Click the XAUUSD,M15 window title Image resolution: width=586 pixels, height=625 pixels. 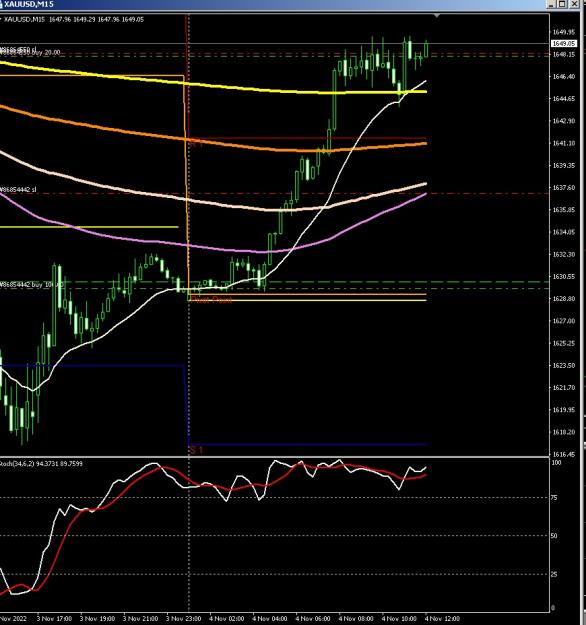click(29, 4)
